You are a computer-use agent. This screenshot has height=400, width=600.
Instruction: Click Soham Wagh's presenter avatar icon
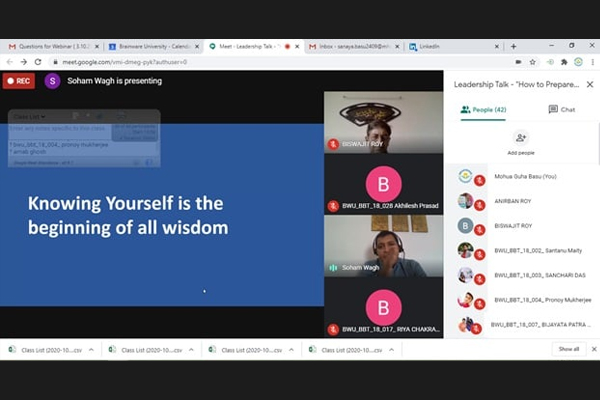[x=52, y=81]
